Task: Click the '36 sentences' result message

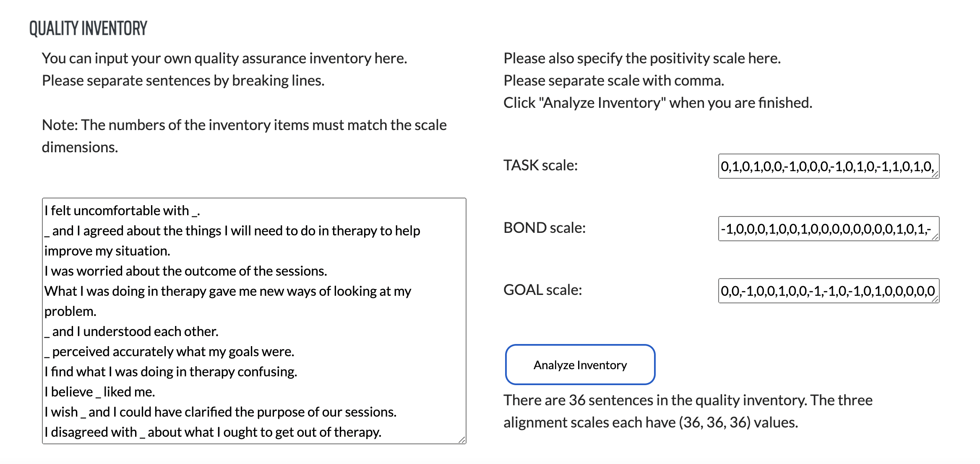Action: (x=688, y=411)
